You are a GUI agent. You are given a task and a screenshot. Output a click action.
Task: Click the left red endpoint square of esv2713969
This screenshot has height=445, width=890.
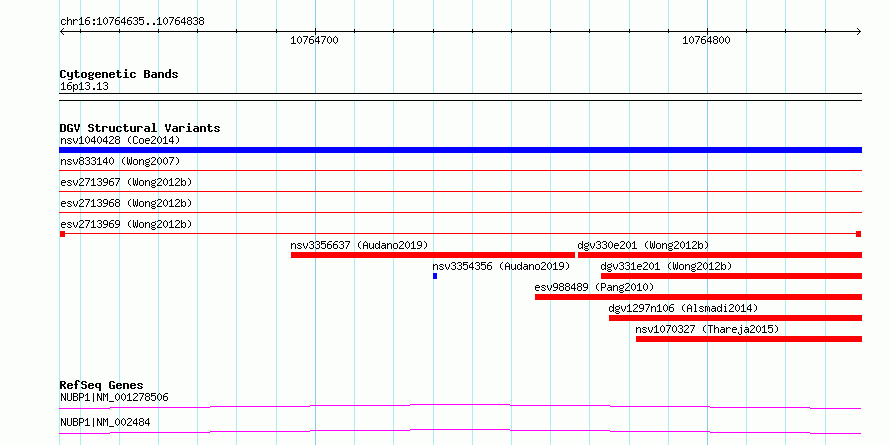[x=62, y=234]
